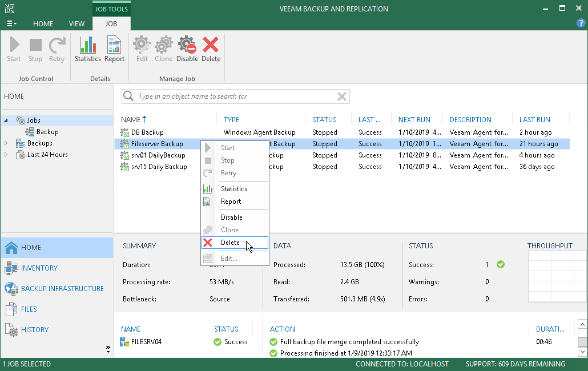Expand the Last 24 Hours node

tap(6, 155)
